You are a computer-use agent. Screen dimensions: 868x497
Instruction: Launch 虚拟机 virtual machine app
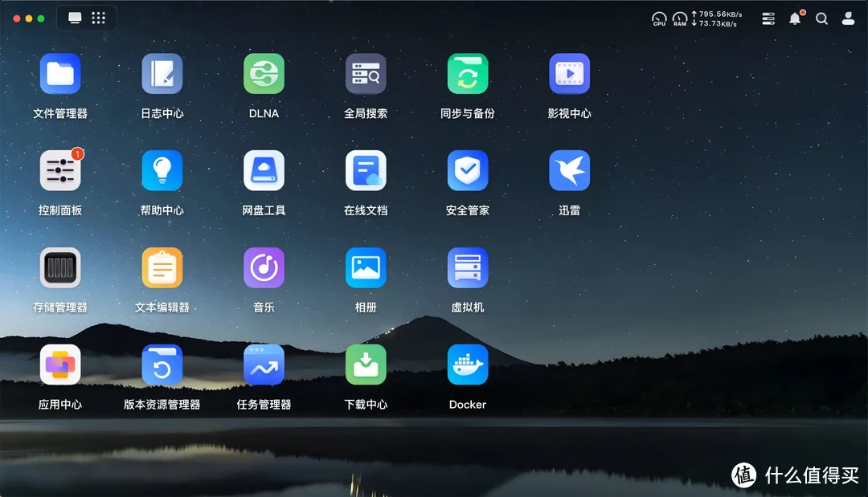point(467,268)
